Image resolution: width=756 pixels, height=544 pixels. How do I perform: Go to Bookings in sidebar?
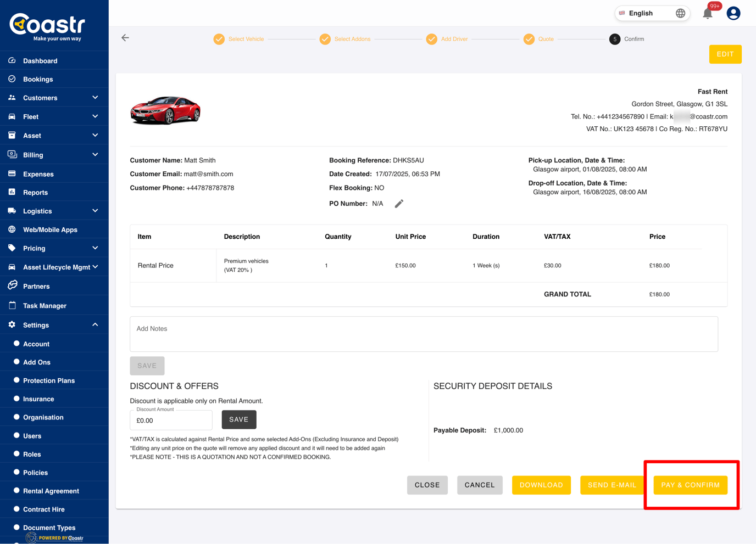coord(38,79)
